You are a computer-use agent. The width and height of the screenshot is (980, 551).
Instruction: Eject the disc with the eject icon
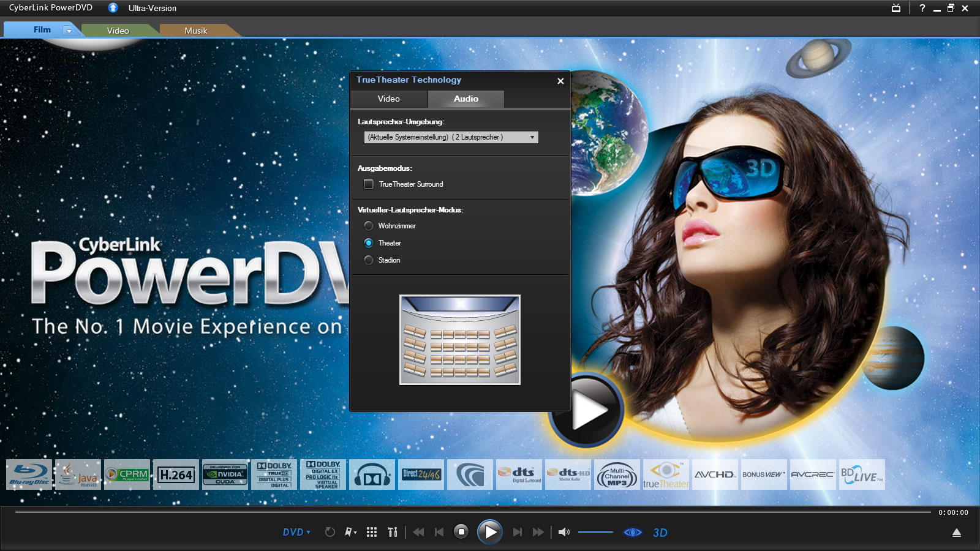click(957, 533)
